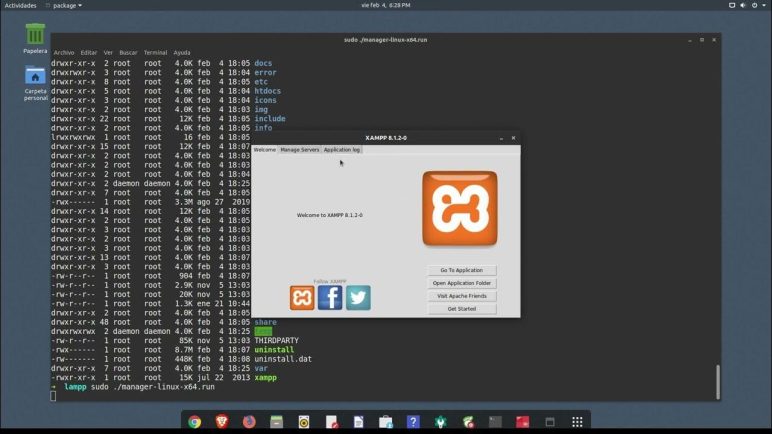Open the Actividades overview

[x=21, y=5]
